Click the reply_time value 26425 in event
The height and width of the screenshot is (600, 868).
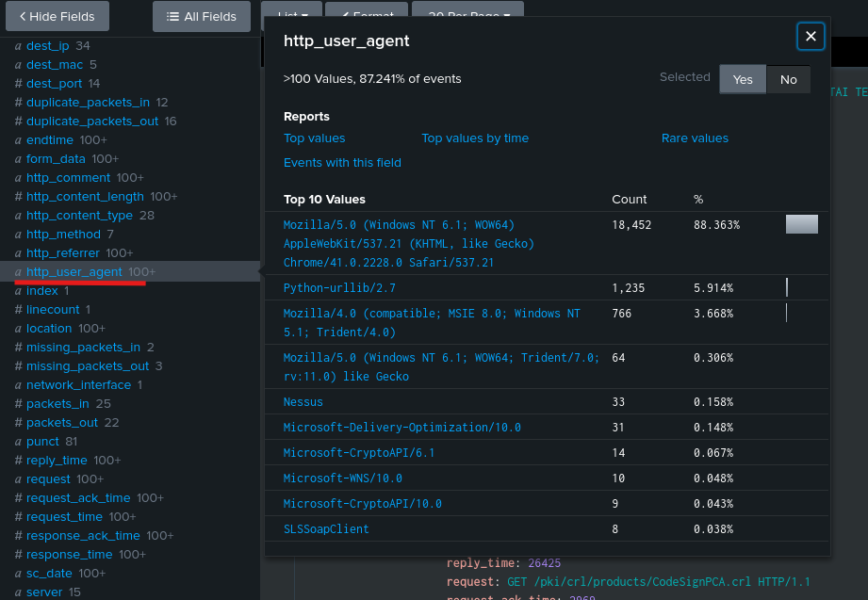[544, 563]
